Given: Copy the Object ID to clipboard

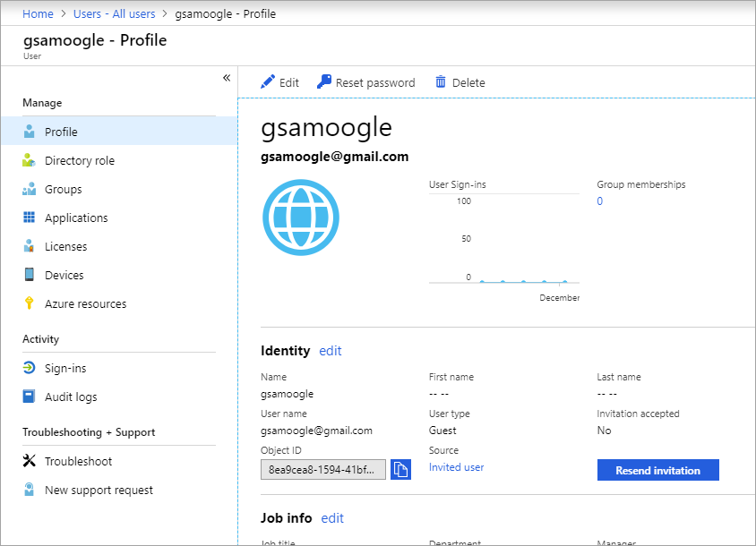Looking at the screenshot, I should (400, 469).
